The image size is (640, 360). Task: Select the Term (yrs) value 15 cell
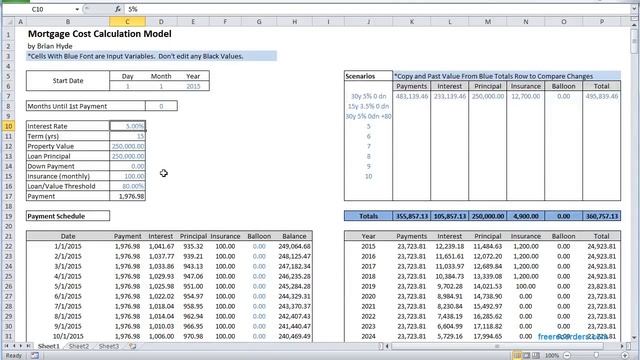127,136
